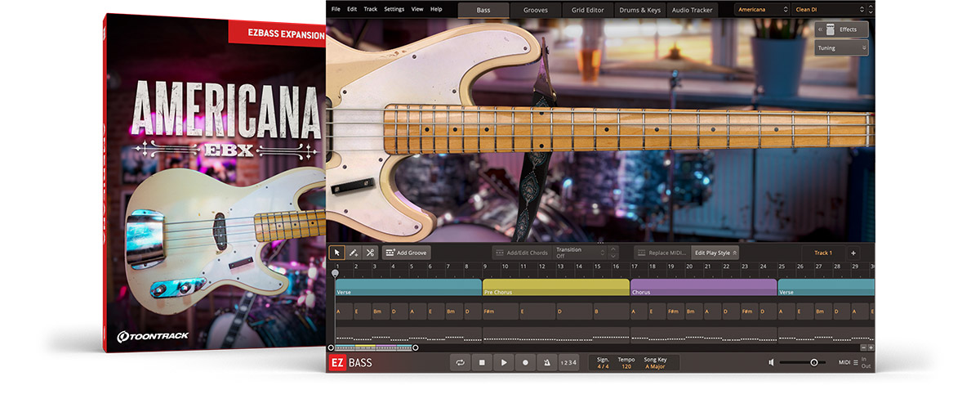980x399 pixels.
Task: Stop playback with the stop button
Action: tap(483, 362)
